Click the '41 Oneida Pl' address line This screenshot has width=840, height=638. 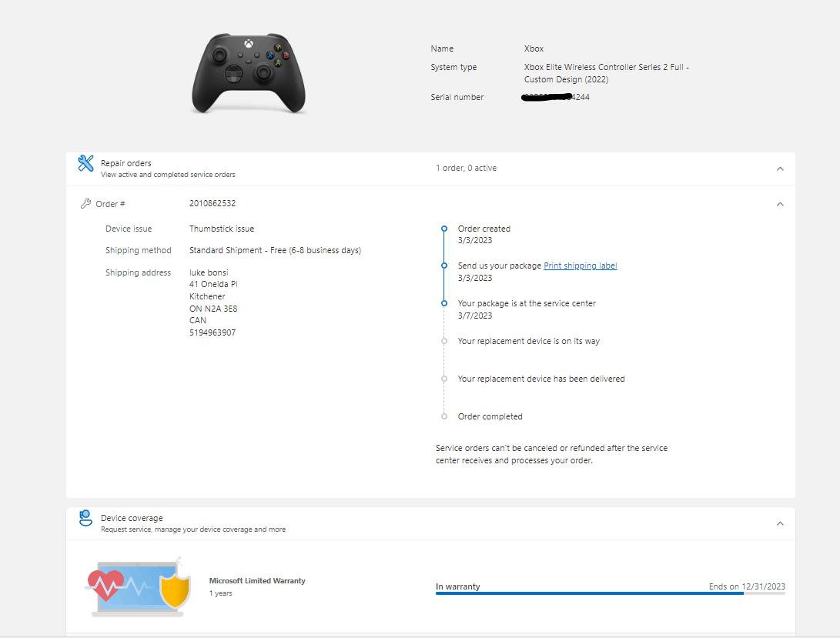213,285
